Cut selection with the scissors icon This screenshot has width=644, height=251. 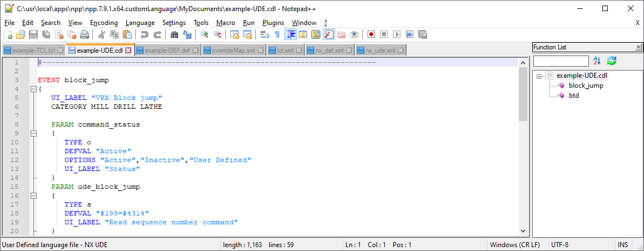point(101,34)
